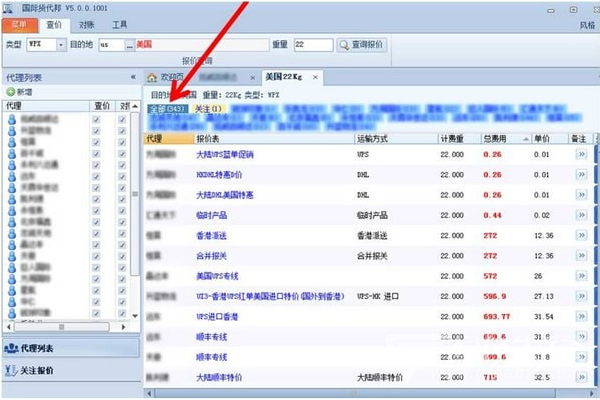
Task: Open remarks button for 临时产品 row
Action: click(581, 215)
